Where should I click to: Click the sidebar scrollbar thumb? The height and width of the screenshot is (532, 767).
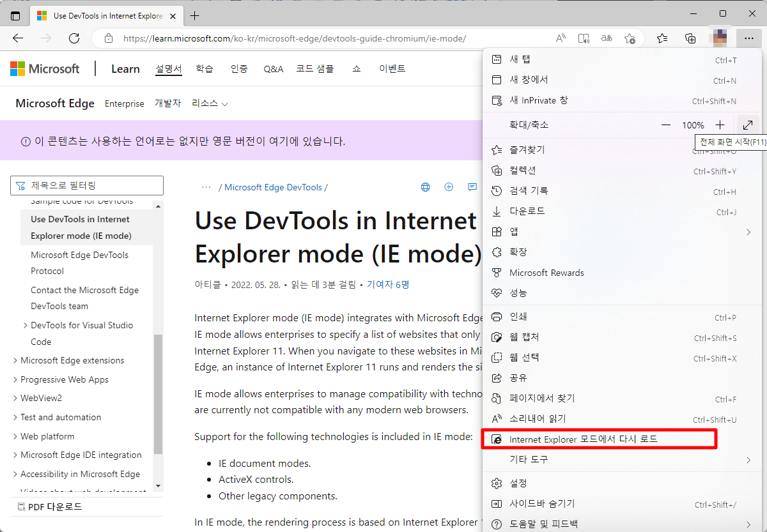coord(159,394)
